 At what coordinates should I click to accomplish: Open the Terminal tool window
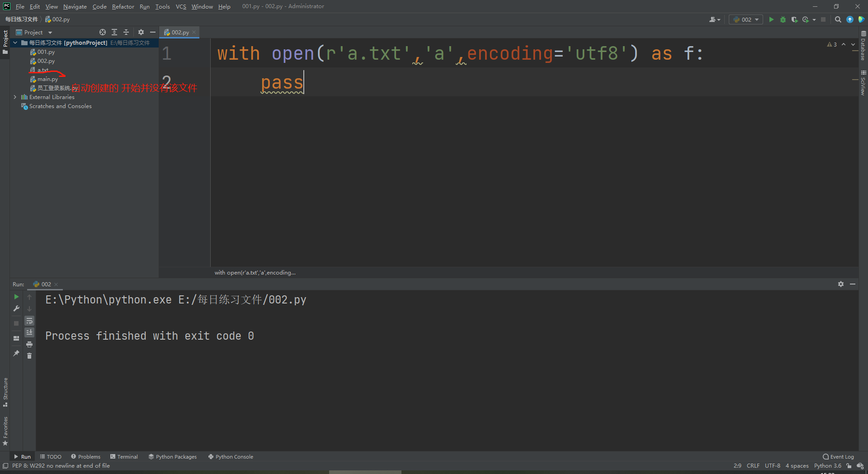click(124, 457)
